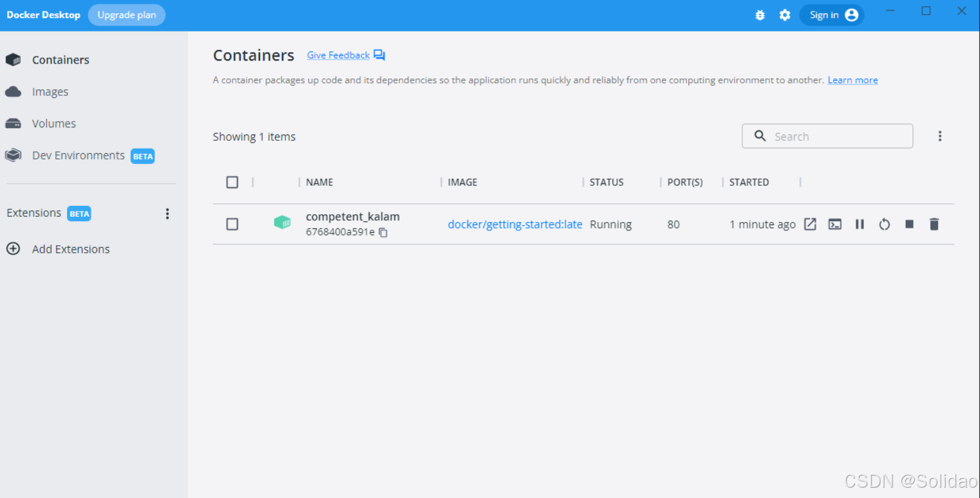Click the Images cloud icon

pyautogui.click(x=13, y=92)
